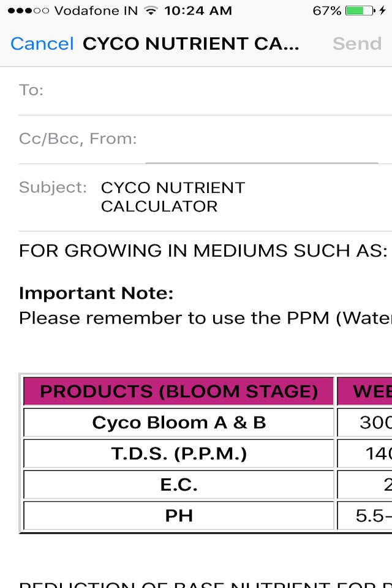Tap the Cancel button

pyautogui.click(x=42, y=43)
